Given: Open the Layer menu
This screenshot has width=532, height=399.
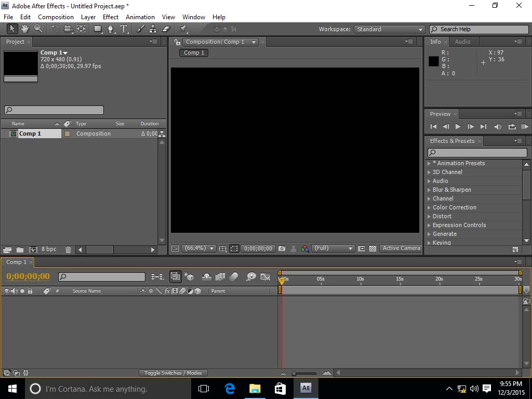Looking at the screenshot, I should (x=88, y=17).
